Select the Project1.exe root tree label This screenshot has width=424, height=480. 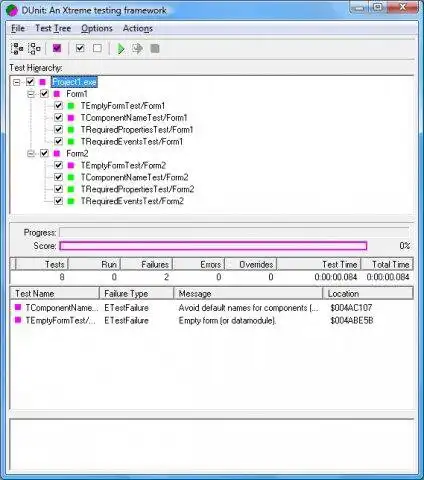click(74, 82)
